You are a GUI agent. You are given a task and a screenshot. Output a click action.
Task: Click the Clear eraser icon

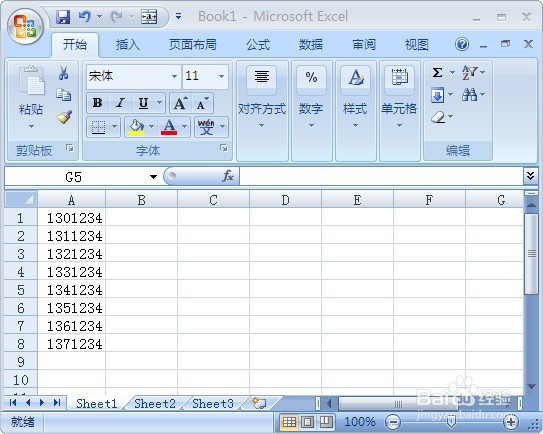pyautogui.click(x=438, y=117)
